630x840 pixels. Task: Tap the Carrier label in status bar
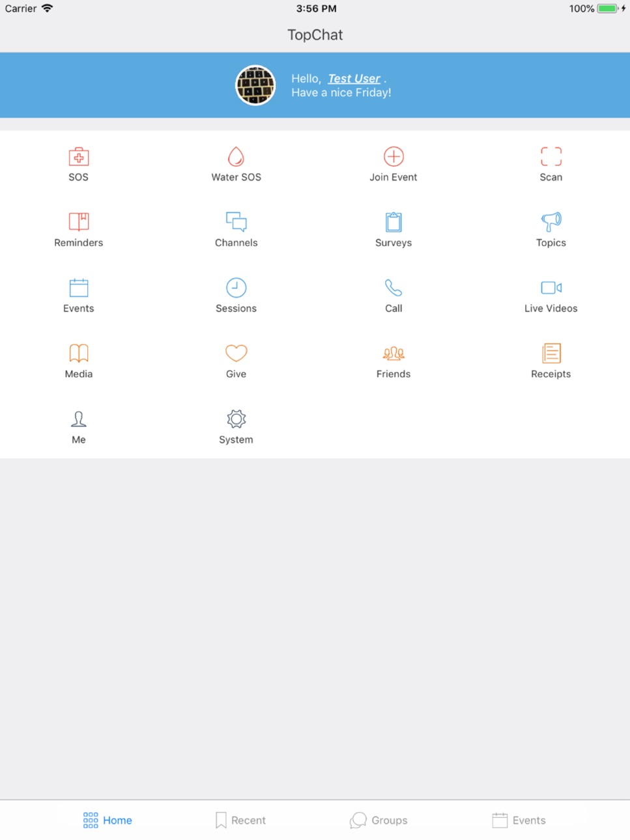21,8
